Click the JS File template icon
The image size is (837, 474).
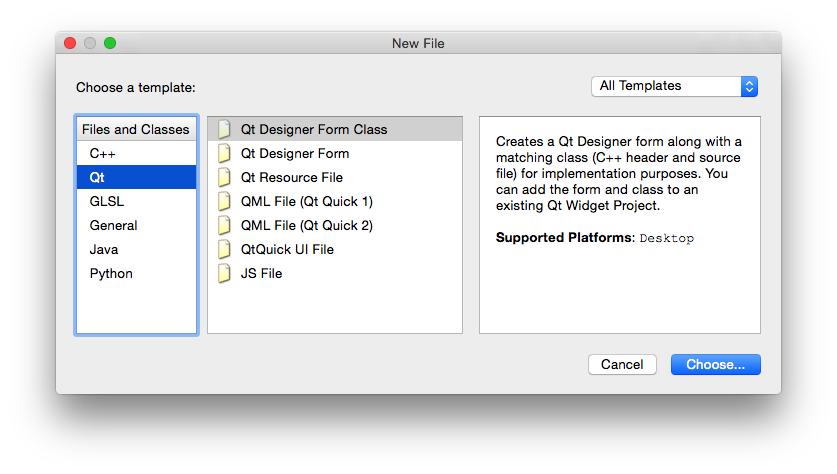pos(224,273)
